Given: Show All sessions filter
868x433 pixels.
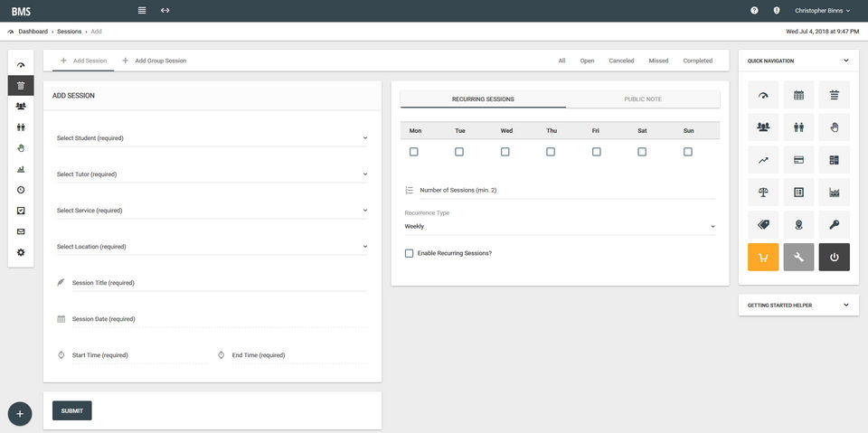Looking at the screenshot, I should [x=561, y=61].
